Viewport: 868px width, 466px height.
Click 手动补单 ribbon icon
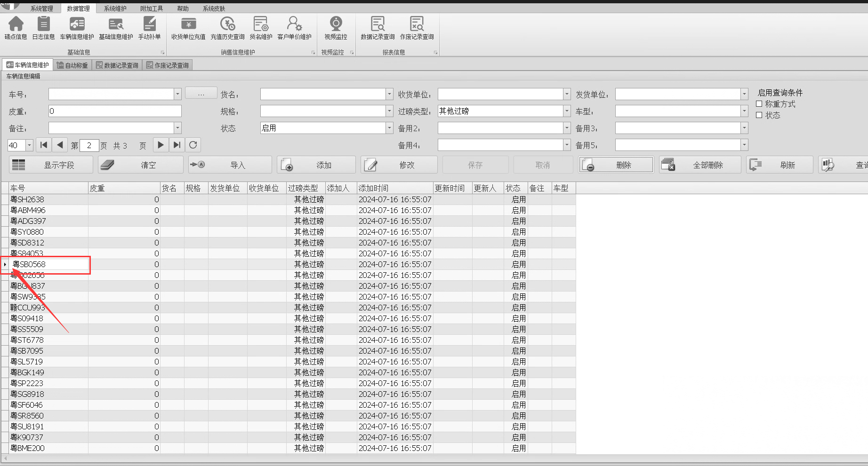149,28
